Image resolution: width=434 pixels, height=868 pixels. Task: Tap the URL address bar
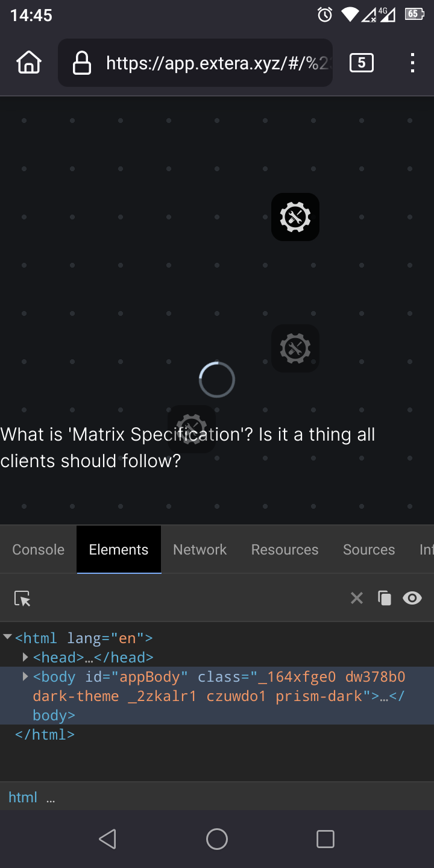tap(217, 63)
